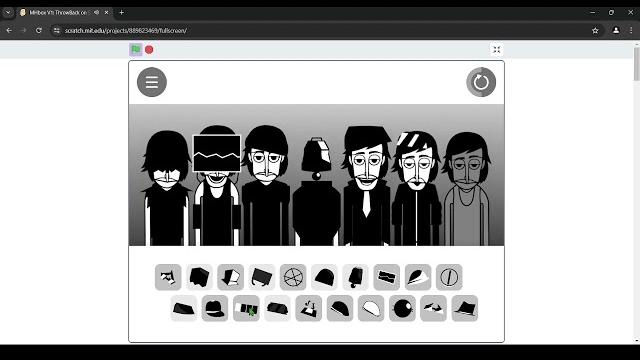
Task: Open a new tab with the plus button
Action: [x=121, y=13]
